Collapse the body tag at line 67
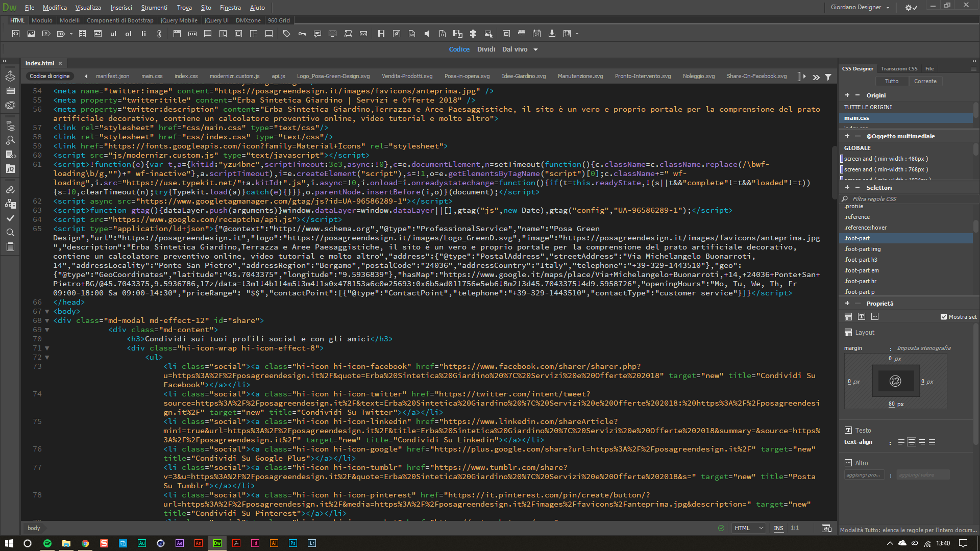The image size is (980, 551). 47,311
